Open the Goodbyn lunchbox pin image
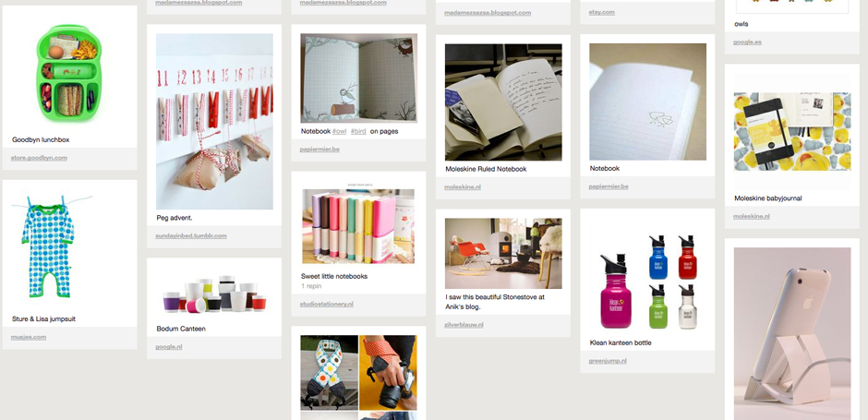 (69, 73)
